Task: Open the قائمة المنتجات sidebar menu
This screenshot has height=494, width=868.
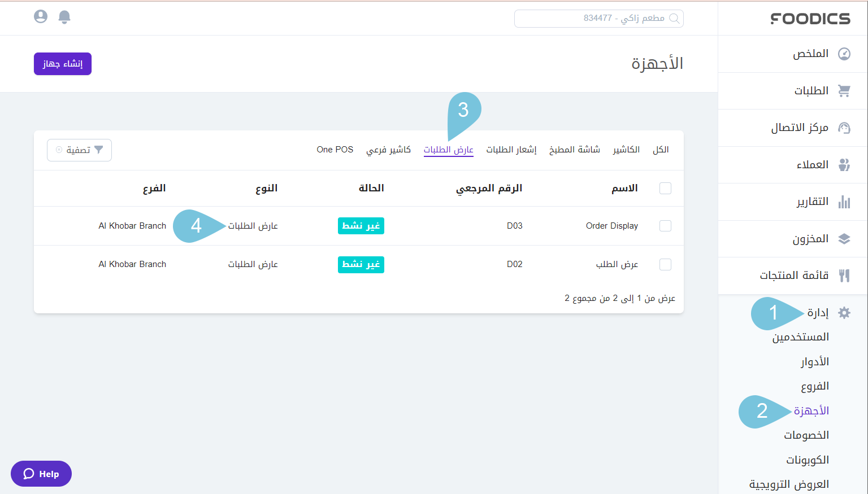Action: 794,276
